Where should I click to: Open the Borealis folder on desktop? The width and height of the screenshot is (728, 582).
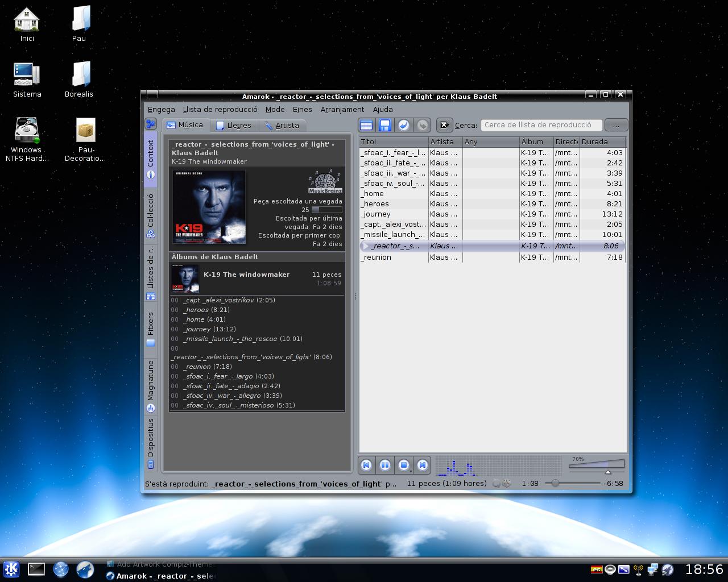(79, 80)
